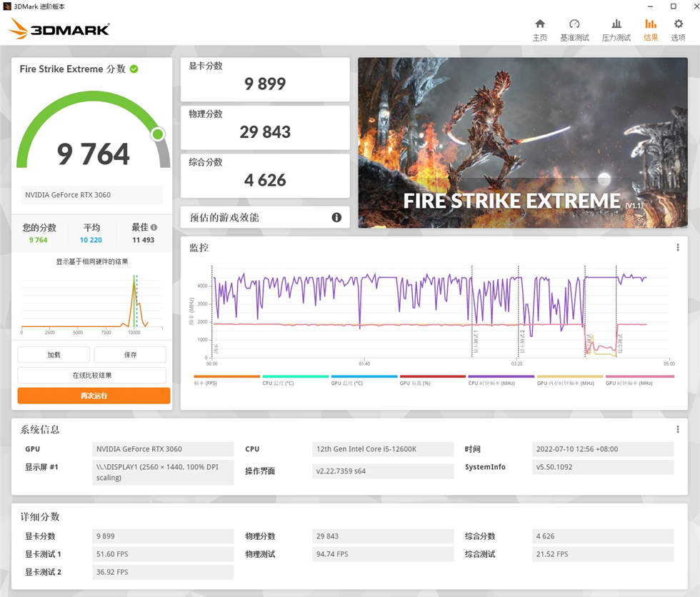The height and width of the screenshot is (597, 700).
Task: Click 综合测试 value 21.52 FPS
Action: pos(603,554)
